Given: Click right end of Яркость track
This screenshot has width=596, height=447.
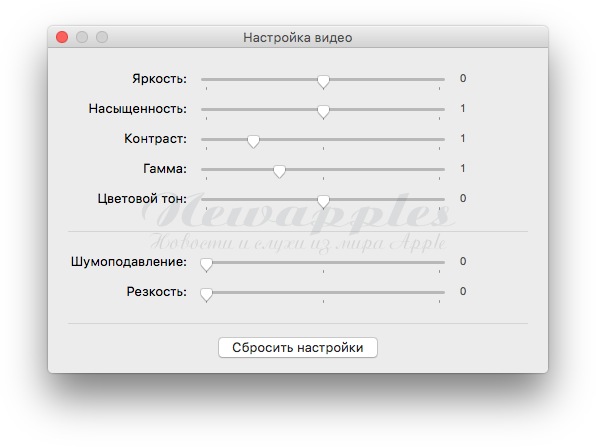Looking at the screenshot, I should coord(442,79).
